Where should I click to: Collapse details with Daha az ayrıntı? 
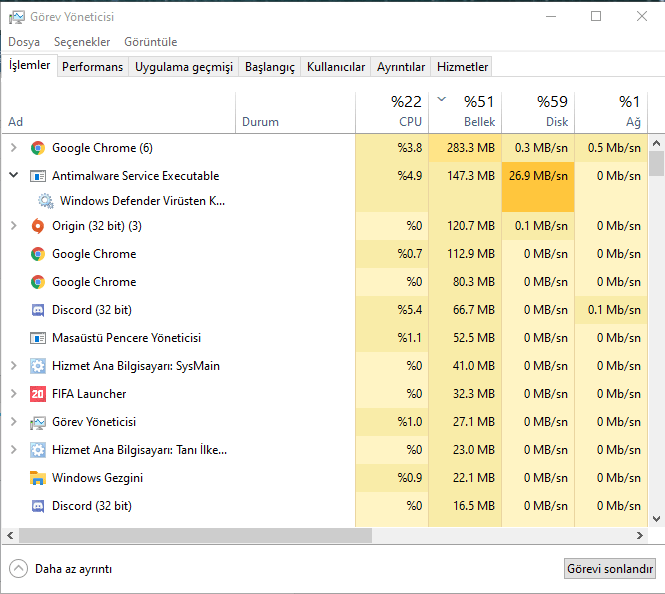click(x=61, y=569)
